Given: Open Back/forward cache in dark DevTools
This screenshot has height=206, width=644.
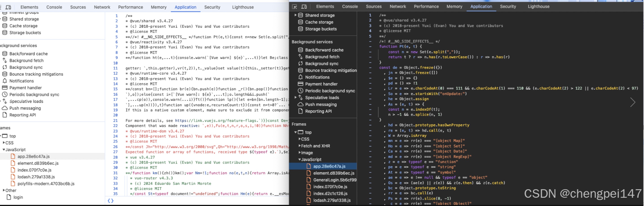Looking at the screenshot, I should click(x=324, y=50).
